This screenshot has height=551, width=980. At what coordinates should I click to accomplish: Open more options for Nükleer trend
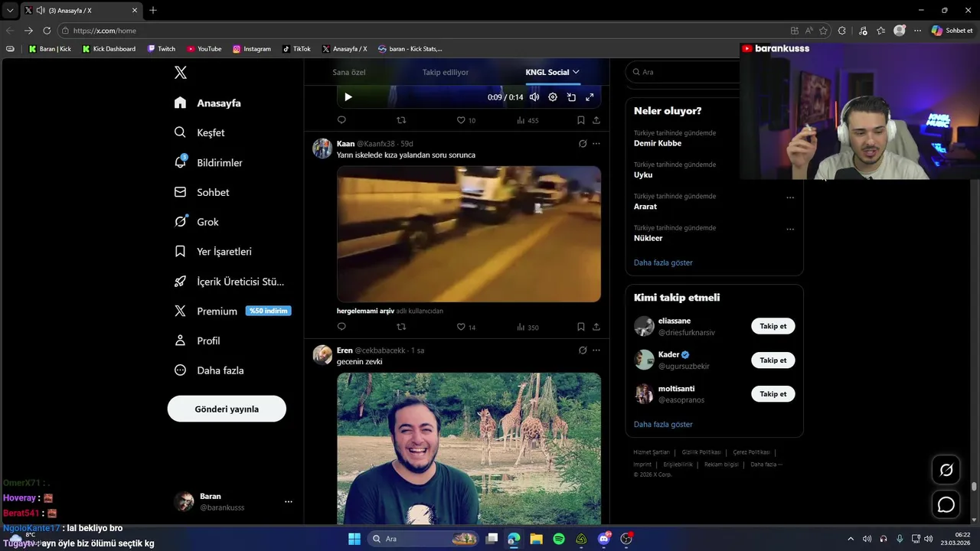click(x=790, y=229)
